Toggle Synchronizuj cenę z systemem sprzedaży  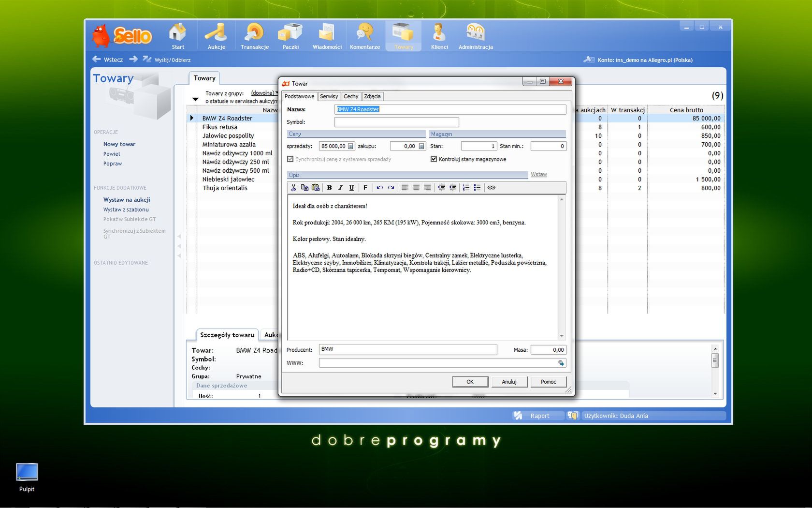290,159
